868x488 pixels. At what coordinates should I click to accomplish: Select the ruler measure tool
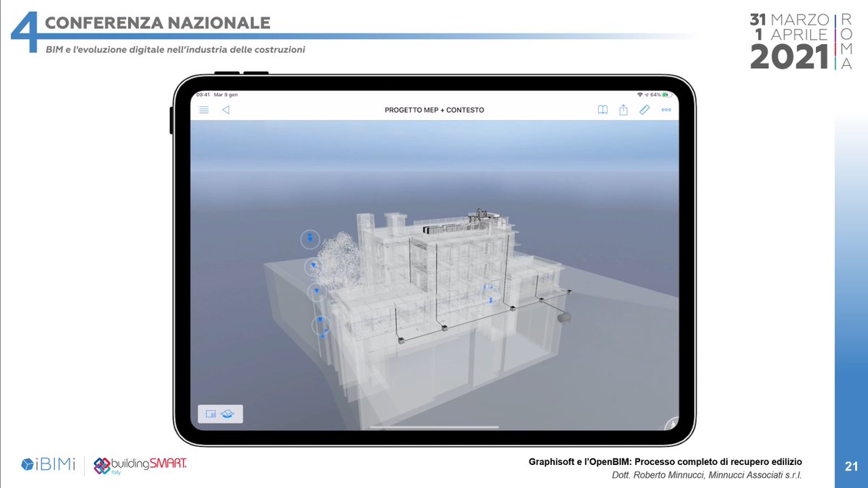(644, 110)
